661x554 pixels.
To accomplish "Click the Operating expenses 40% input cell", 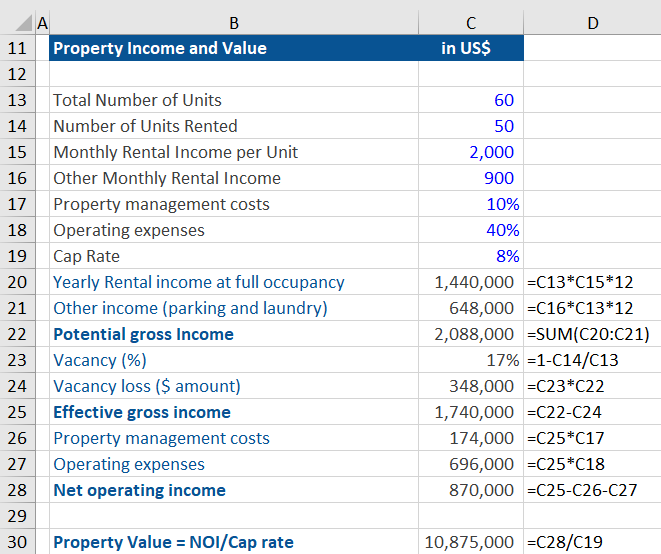I will pyautogui.click(x=470, y=230).
